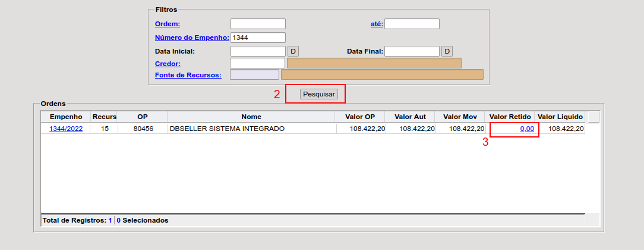644x250 pixels.
Task: Click the Fonte de Recursos code field
Action: (x=254, y=75)
